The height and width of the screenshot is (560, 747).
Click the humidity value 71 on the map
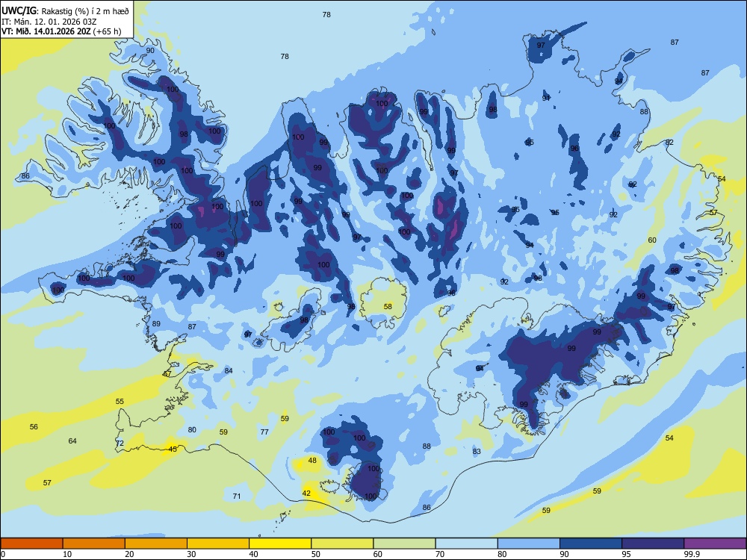click(237, 497)
